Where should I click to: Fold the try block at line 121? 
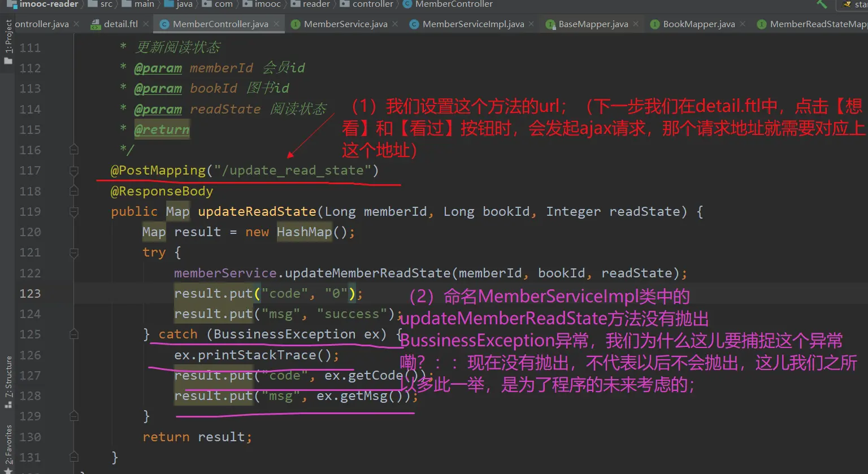pos(74,253)
